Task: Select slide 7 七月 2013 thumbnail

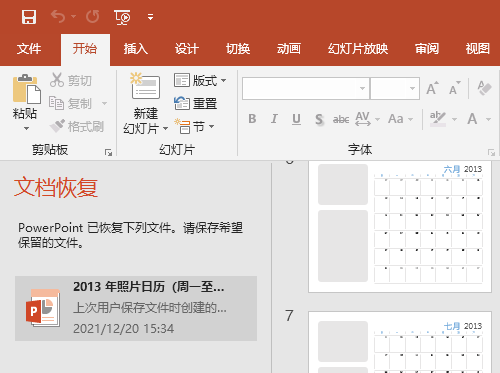Action: 400,342
